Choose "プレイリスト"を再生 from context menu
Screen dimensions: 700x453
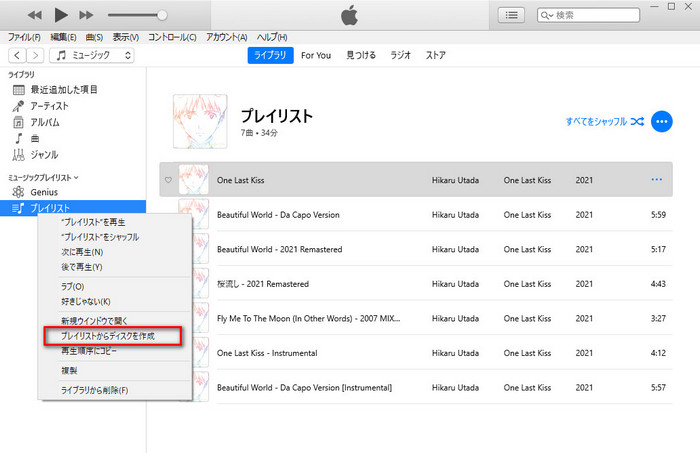(93, 222)
